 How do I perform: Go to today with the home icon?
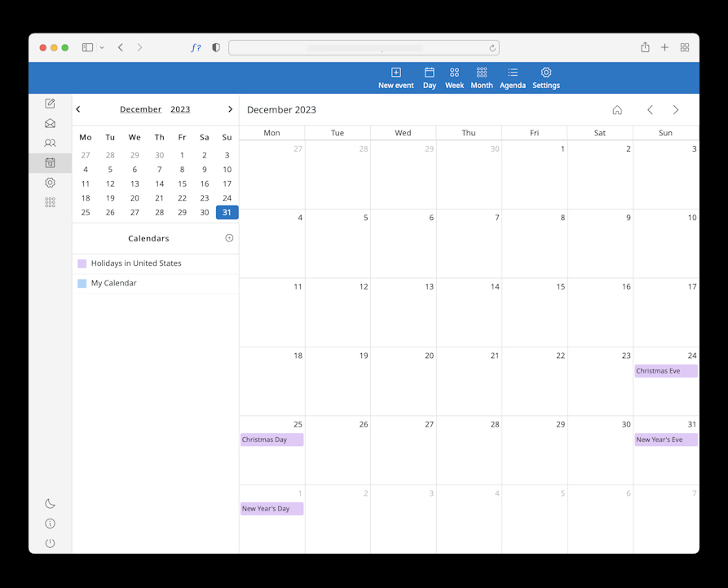coord(617,110)
